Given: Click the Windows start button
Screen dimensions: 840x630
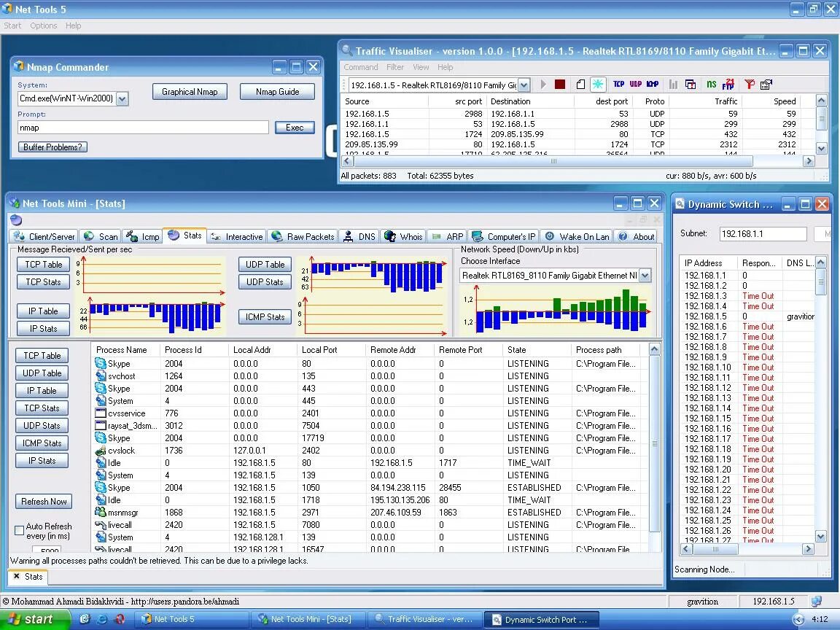Looking at the screenshot, I should click(35, 619).
